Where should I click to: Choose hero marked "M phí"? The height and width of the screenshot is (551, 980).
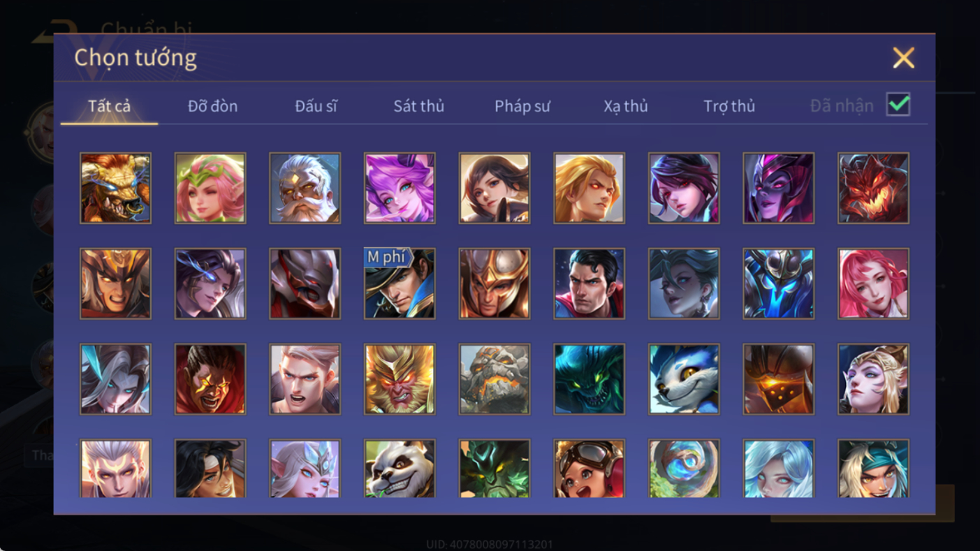tap(400, 284)
